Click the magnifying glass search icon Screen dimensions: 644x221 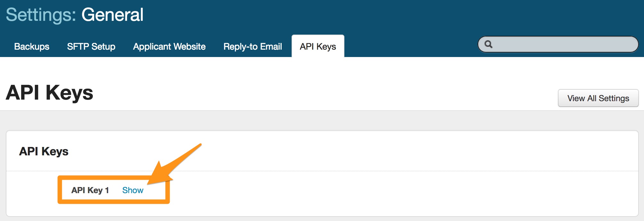coord(488,44)
